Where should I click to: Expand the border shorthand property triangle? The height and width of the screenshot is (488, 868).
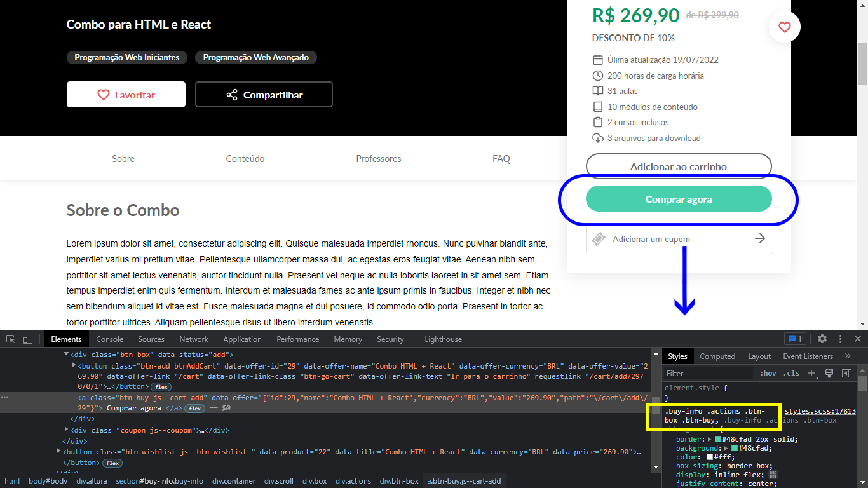point(710,439)
